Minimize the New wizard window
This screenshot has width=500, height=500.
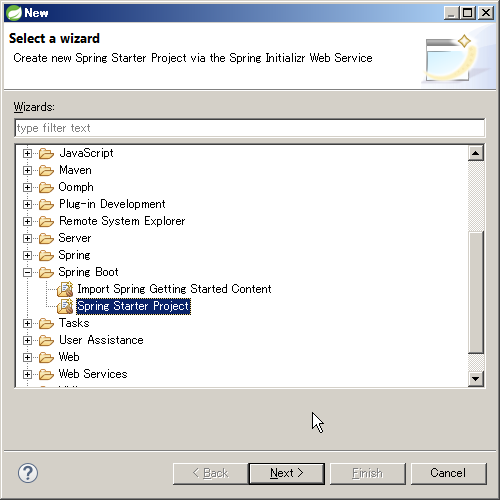click(452, 13)
